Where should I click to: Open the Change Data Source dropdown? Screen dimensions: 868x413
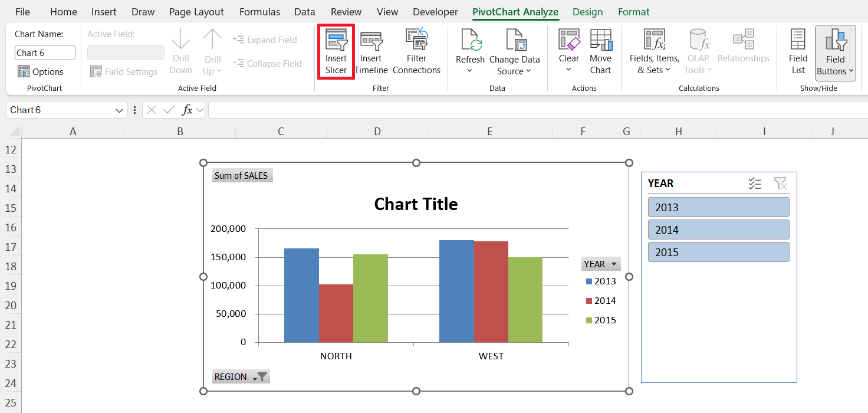[x=514, y=65]
